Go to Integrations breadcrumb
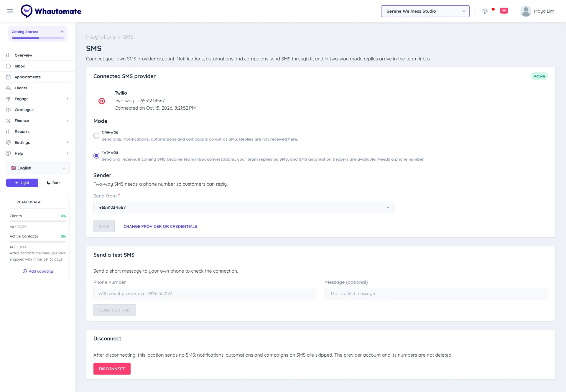 tap(101, 37)
